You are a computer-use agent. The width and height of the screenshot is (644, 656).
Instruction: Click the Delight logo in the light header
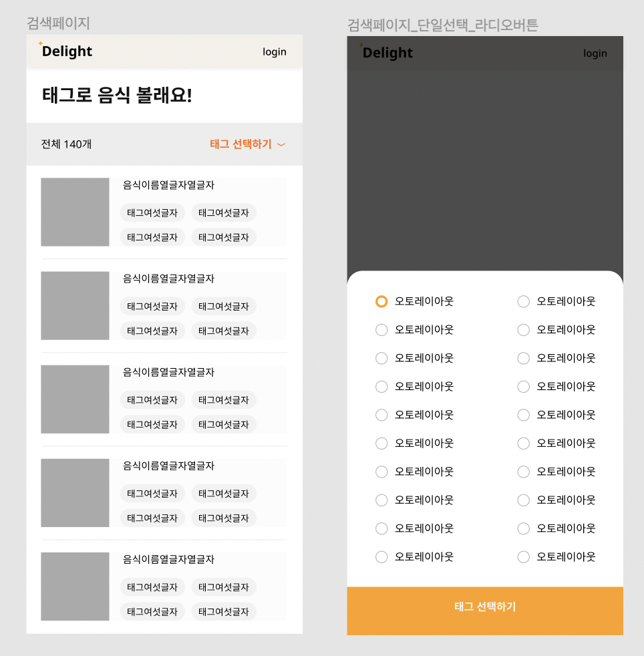tap(66, 51)
